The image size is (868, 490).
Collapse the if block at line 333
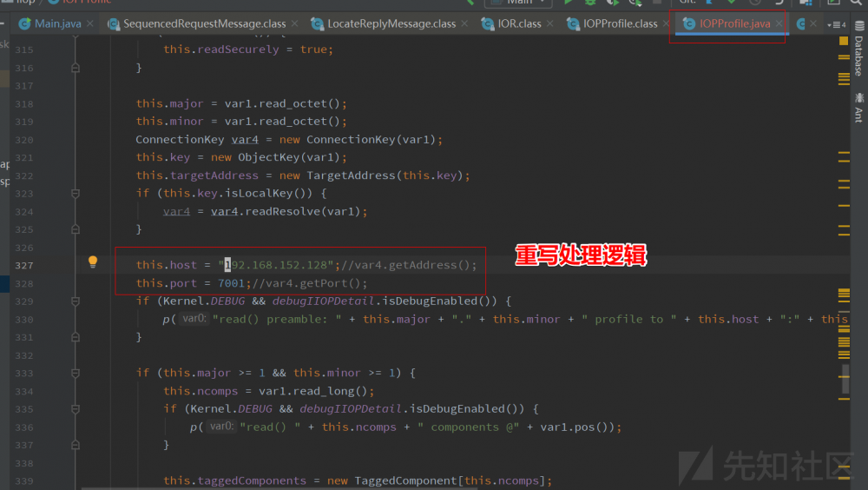(76, 373)
